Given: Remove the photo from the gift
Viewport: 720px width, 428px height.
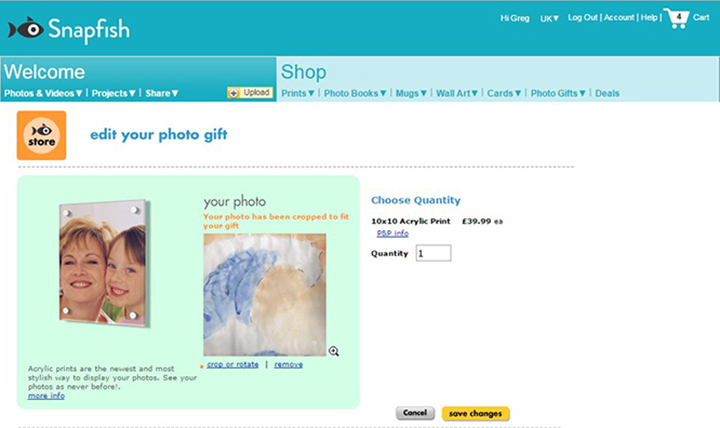Looking at the screenshot, I should [288, 364].
